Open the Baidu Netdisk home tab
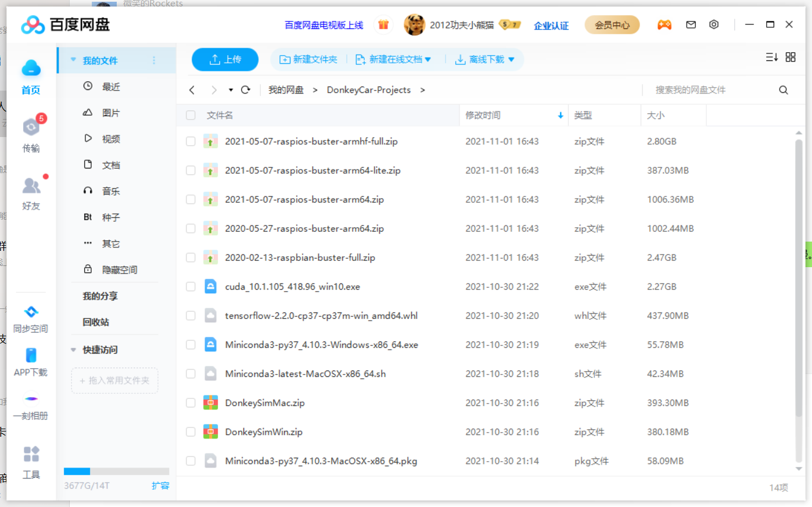Image resolution: width=812 pixels, height=507 pixels. click(31, 76)
